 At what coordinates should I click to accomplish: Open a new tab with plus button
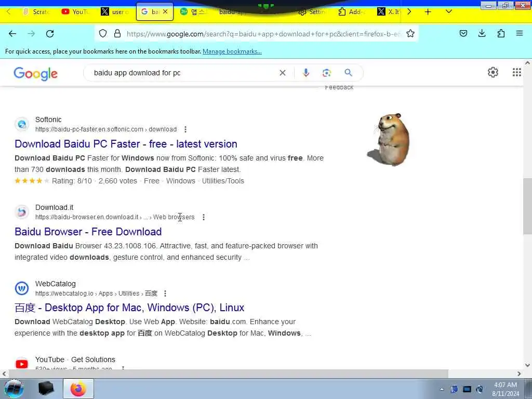pos(428,12)
